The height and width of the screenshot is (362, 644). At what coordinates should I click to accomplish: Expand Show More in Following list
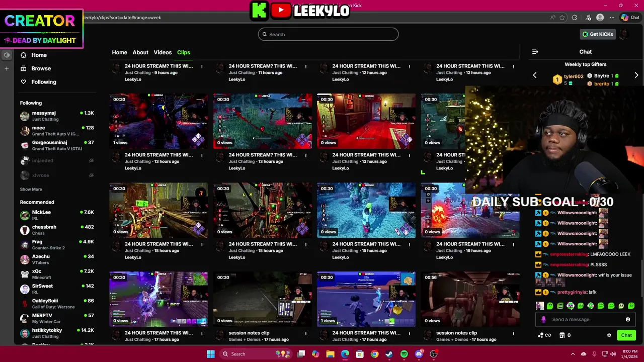[x=31, y=190]
